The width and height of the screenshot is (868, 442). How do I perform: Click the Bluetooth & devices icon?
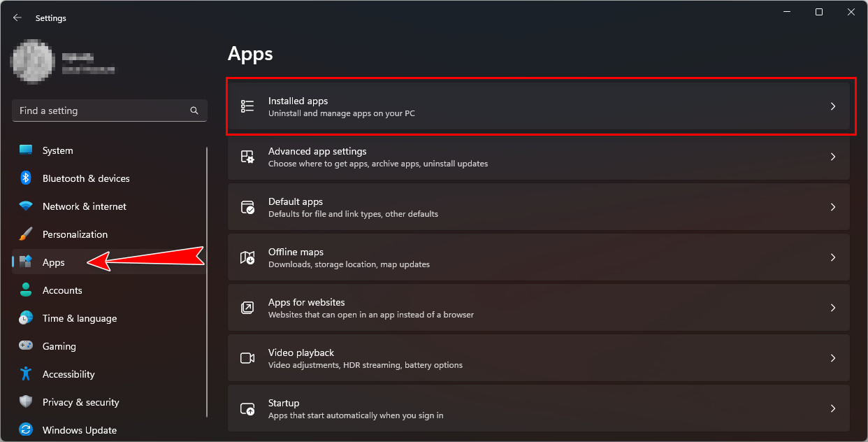click(26, 178)
